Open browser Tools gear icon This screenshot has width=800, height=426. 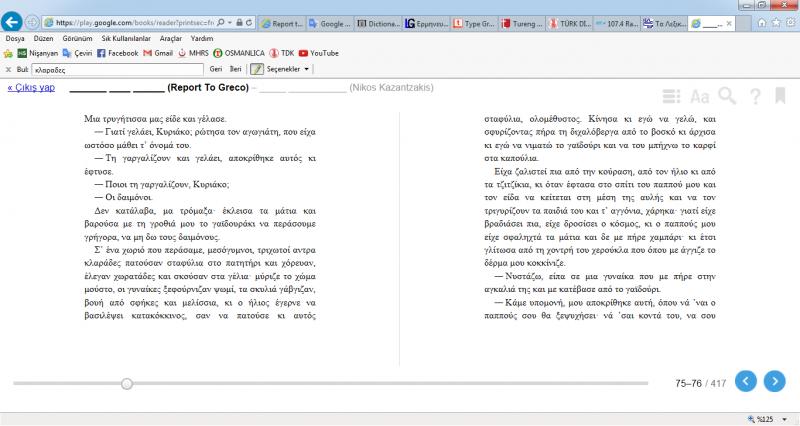tap(791, 22)
